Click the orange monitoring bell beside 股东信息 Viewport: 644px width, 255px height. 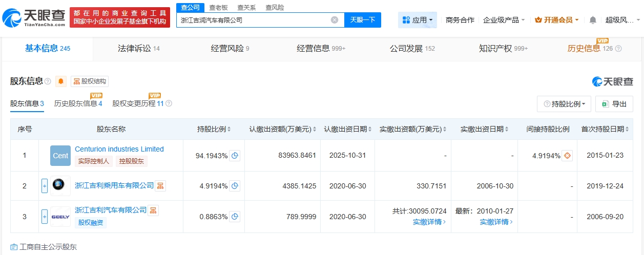click(x=61, y=81)
